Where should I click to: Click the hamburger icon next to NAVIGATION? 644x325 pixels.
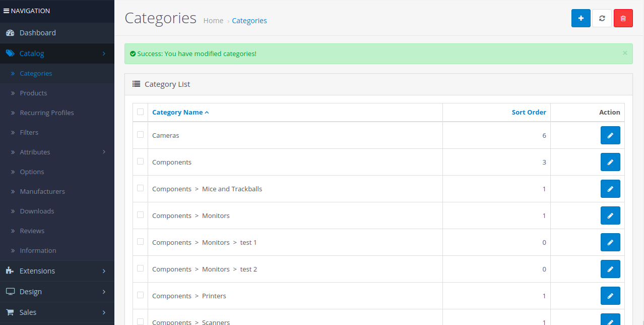(x=6, y=10)
